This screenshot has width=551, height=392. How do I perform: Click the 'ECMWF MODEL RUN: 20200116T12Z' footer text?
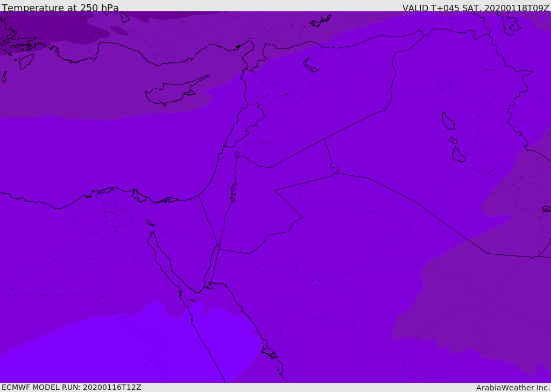[x=72, y=387]
